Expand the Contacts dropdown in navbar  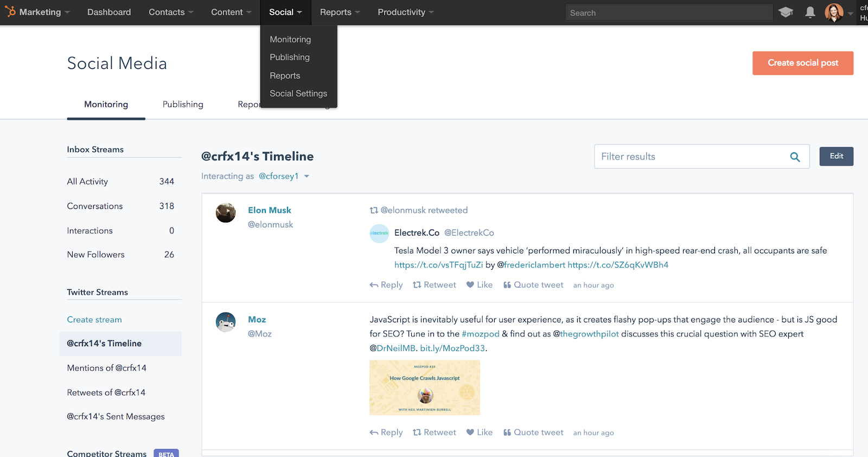coord(171,12)
